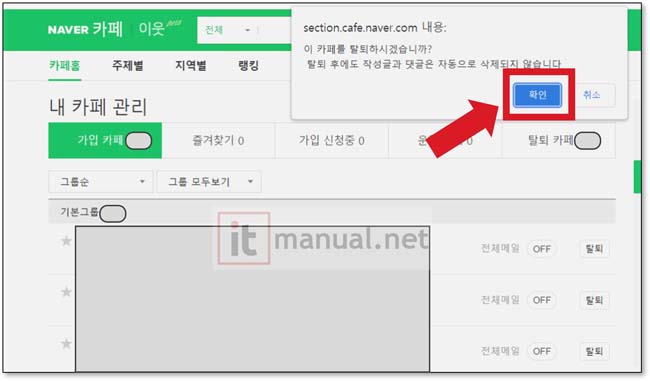Open the 지역별 menu tab
The height and width of the screenshot is (381, 650).
click(191, 66)
